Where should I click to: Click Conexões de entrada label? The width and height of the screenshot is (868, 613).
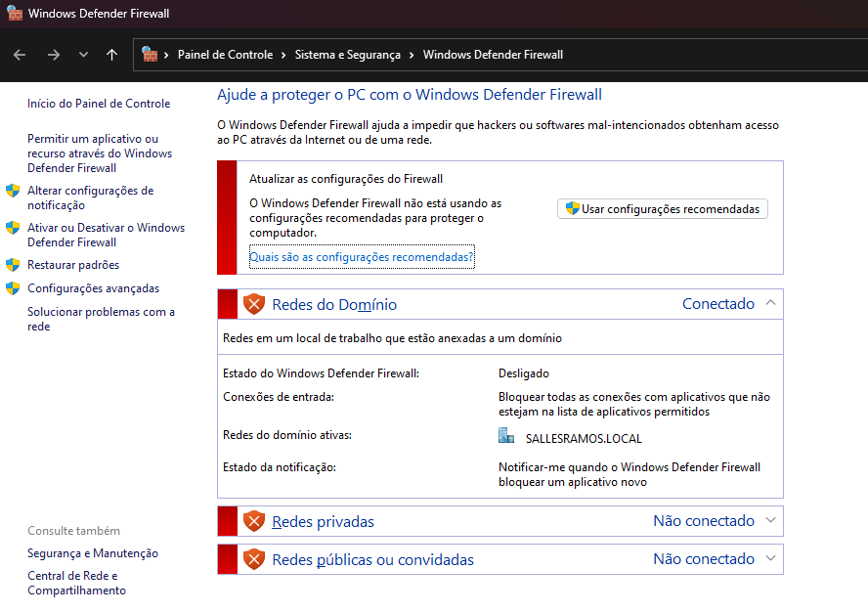tap(279, 397)
